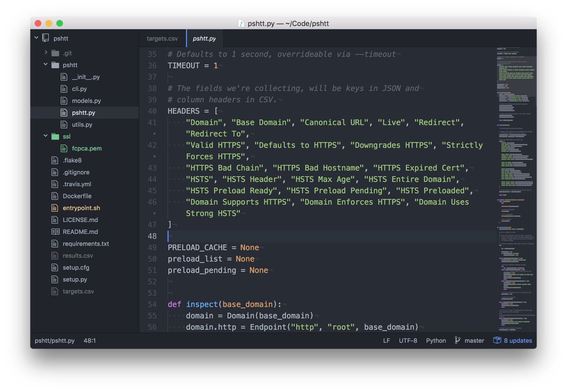Viewport: 567px width, 392px height.
Task: Click the setup.py file icon
Action: click(x=55, y=279)
